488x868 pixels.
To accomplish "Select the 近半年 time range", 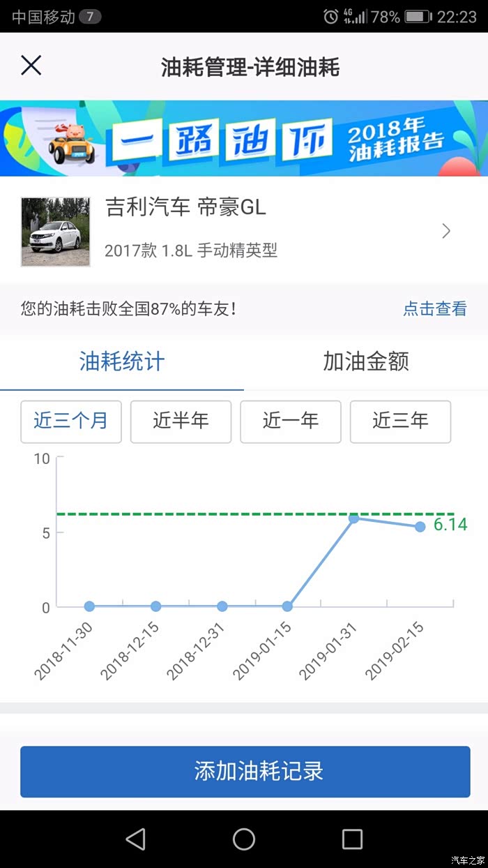I will tap(181, 421).
